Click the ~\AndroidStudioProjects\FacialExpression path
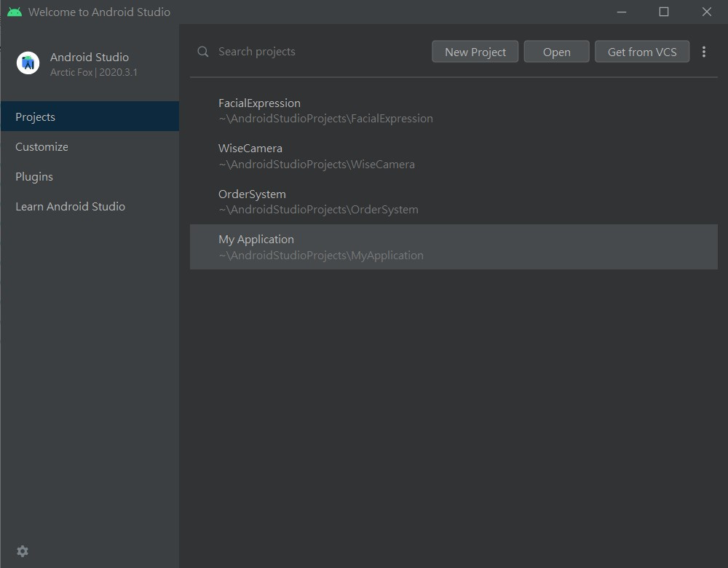Image resolution: width=728 pixels, height=568 pixels. [325, 119]
